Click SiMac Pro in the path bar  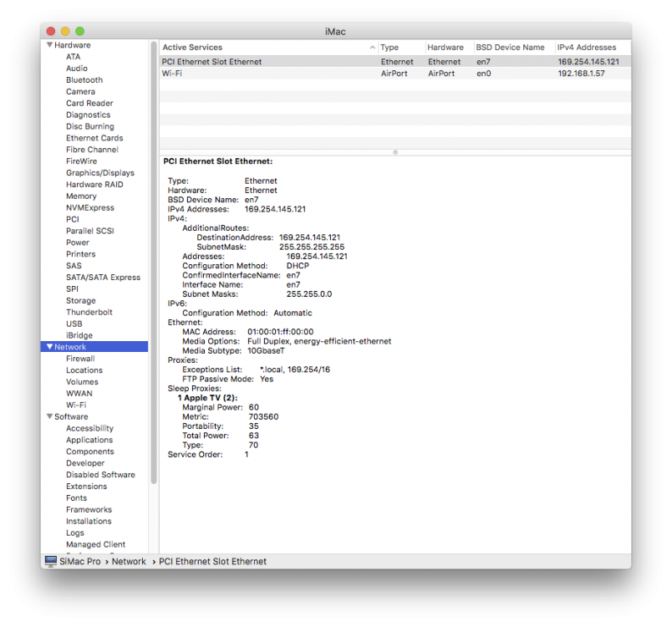pyautogui.click(x=80, y=562)
